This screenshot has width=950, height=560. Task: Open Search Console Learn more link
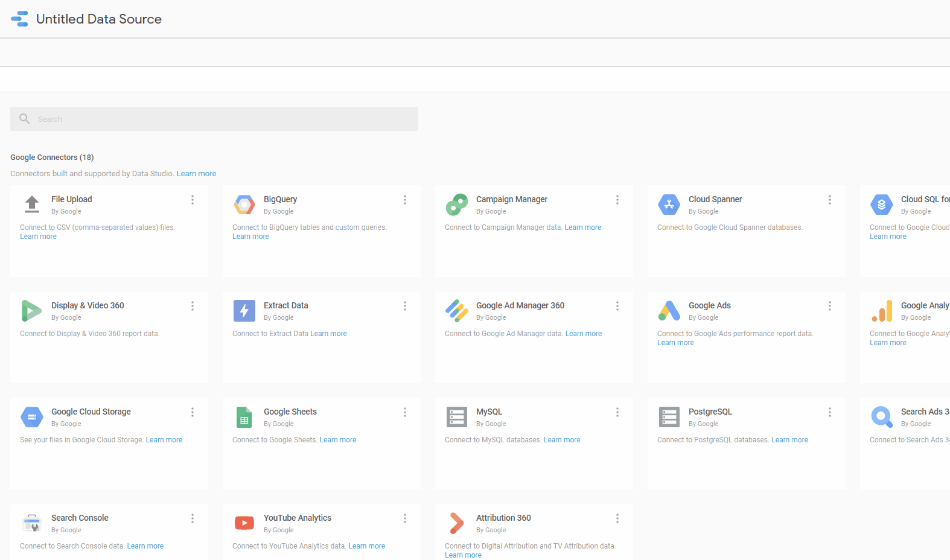[145, 546]
